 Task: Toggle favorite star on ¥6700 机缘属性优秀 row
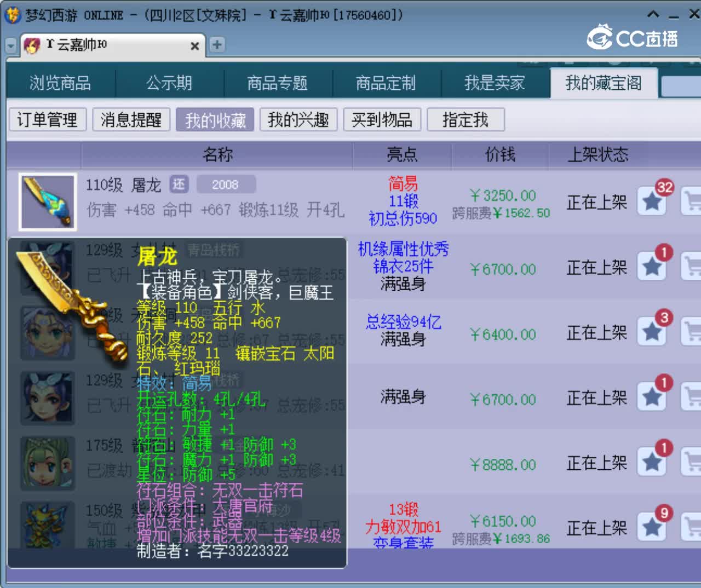click(652, 267)
